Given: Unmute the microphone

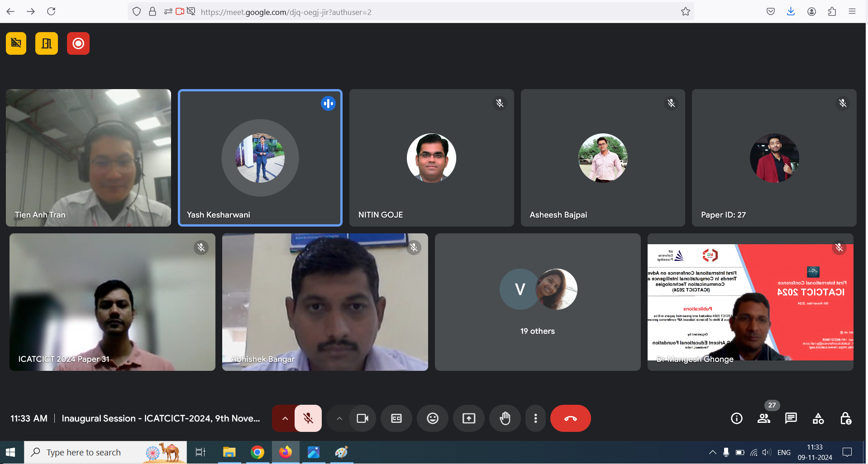Looking at the screenshot, I should [x=308, y=418].
